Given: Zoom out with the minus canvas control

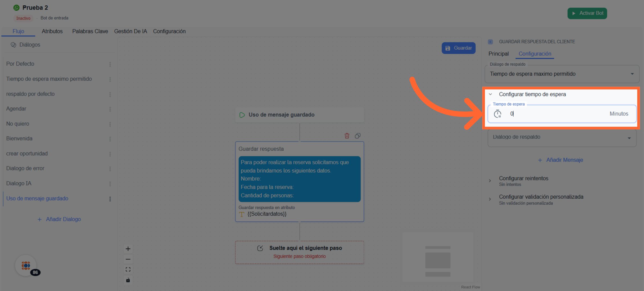Looking at the screenshot, I should click(x=128, y=259).
